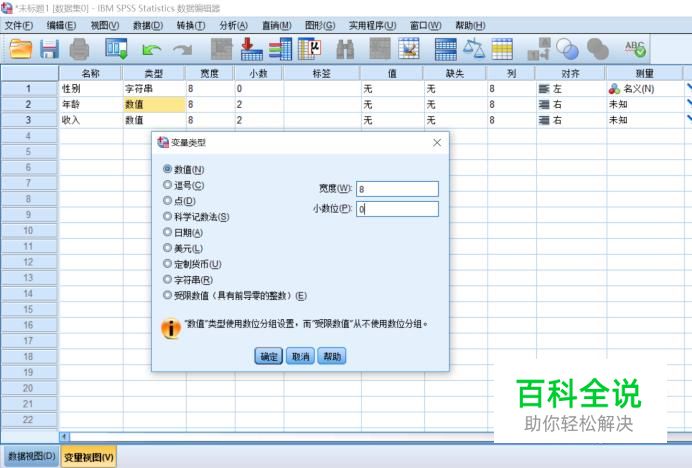Open the 图形(G) menu
This screenshot has width=692, height=468.
[x=320, y=26]
